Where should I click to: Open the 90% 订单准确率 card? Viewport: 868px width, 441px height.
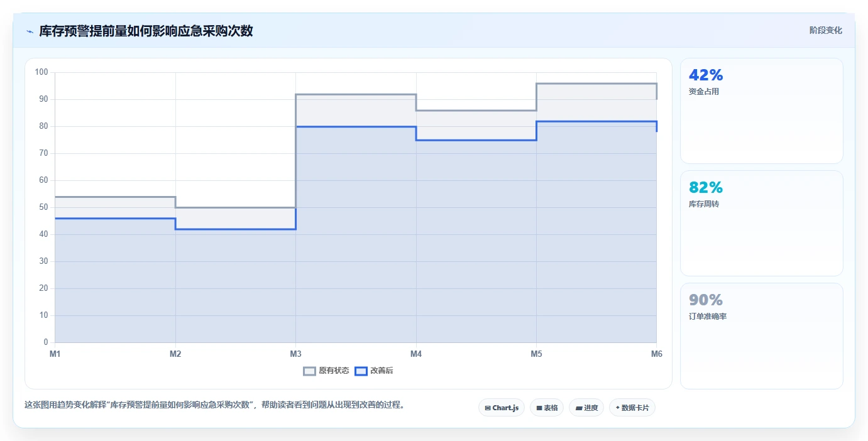(x=761, y=336)
